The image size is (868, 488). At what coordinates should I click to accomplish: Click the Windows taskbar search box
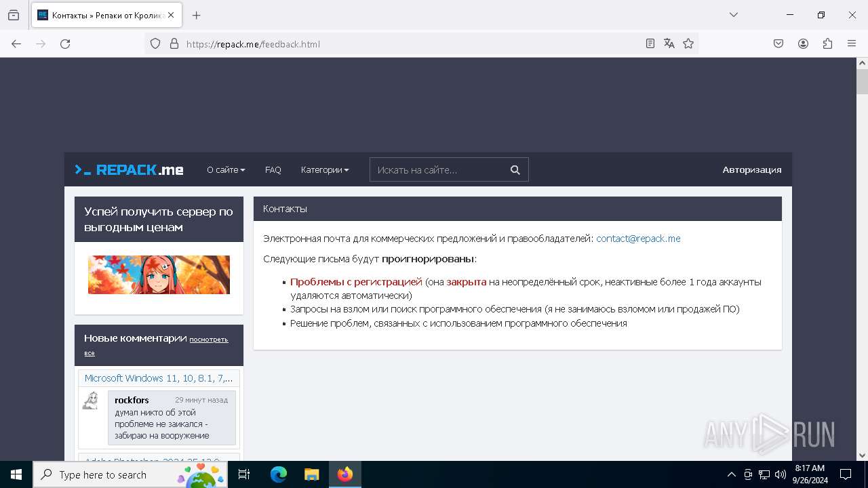coord(132,474)
